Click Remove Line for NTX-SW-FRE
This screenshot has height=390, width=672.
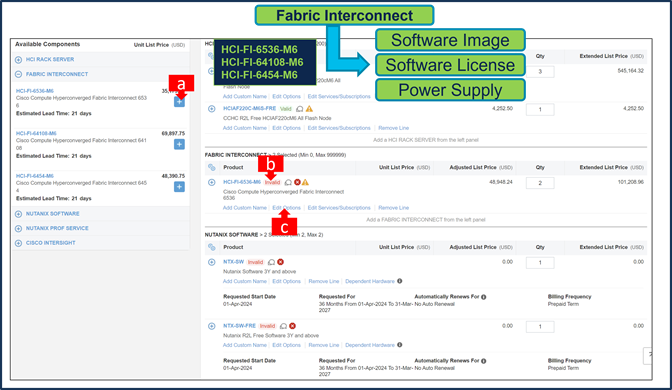(324, 345)
